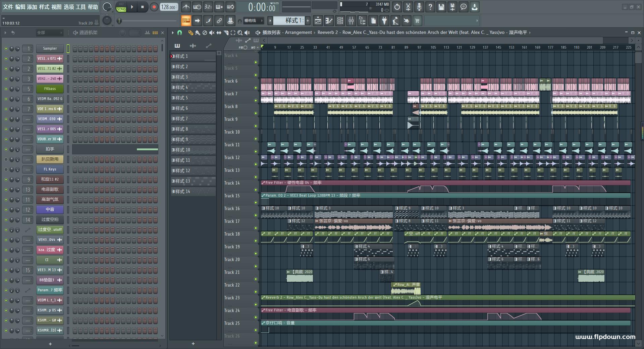Select the Zoom magnifier tool in playlist
Viewport: 644px width, 349px height.
pos(240,33)
